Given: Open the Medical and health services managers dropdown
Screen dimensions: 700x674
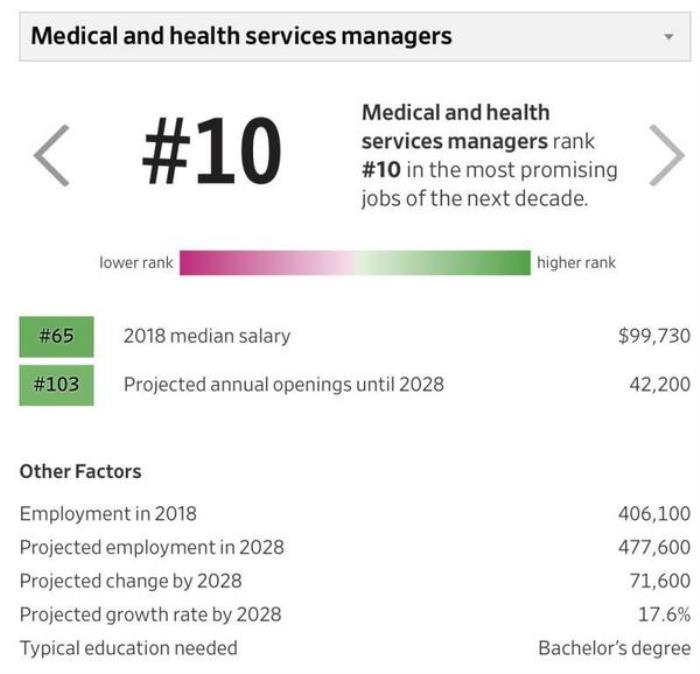Looking at the screenshot, I should coord(354,37).
